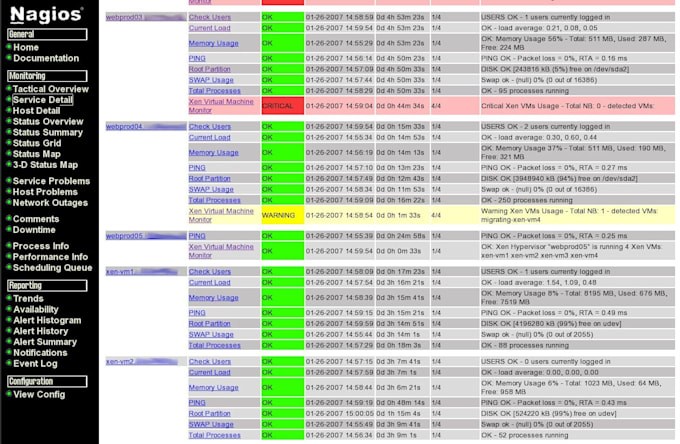Open webprod04 Root Partition service
Screen dimensions: 680x444
pyautogui.click(x=210, y=179)
